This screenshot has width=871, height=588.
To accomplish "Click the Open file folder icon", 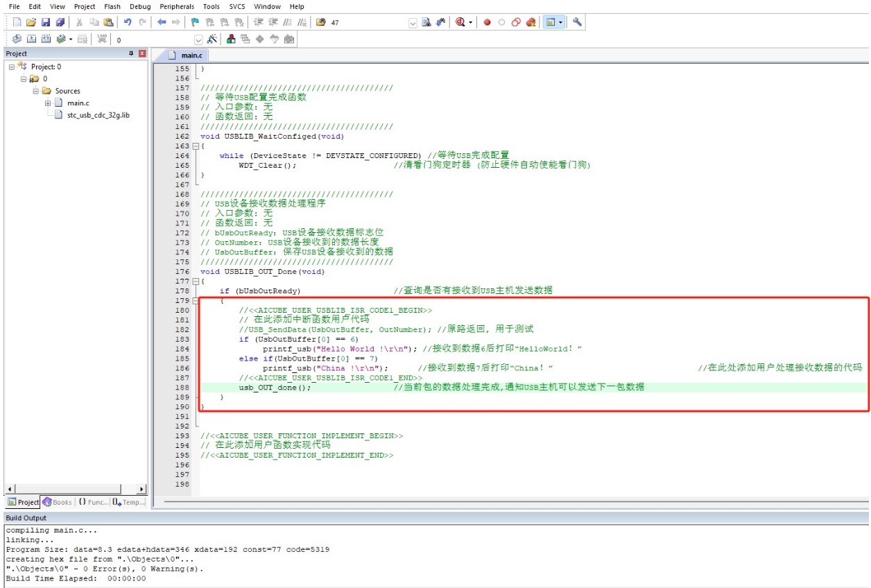I will pos(31,22).
